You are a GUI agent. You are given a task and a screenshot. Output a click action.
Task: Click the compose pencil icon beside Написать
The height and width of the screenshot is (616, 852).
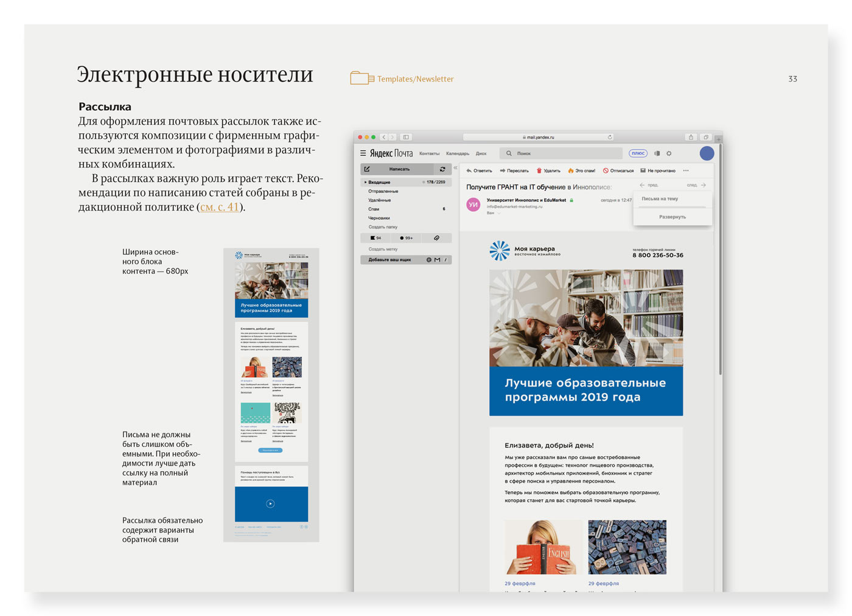pos(367,169)
